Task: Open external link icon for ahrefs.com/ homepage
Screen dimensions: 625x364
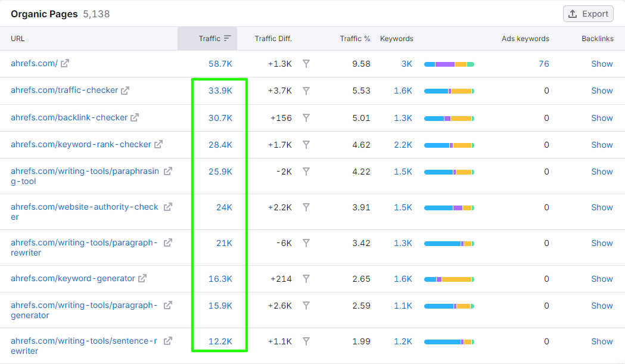Action: click(65, 63)
